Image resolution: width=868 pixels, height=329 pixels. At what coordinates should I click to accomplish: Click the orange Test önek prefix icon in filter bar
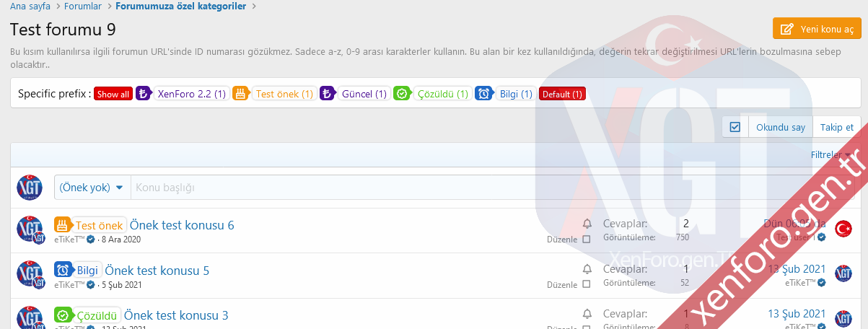click(x=240, y=94)
